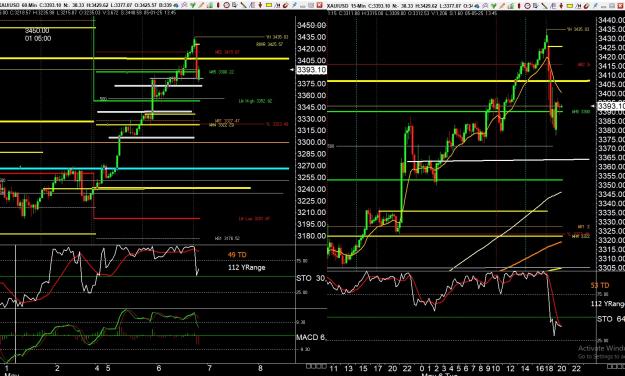
Task: Click the '112 YRange' label in 60-Min stochastic panel
Action: click(x=247, y=268)
